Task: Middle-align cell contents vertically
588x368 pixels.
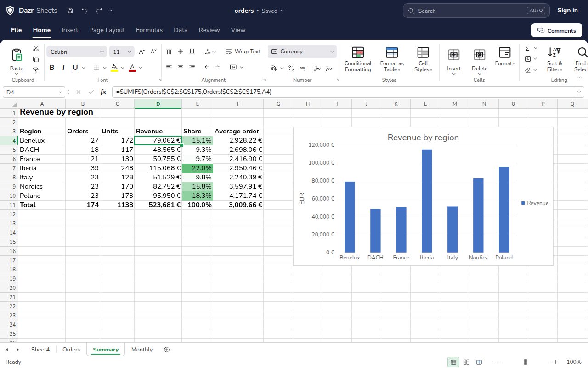Action: point(181,52)
